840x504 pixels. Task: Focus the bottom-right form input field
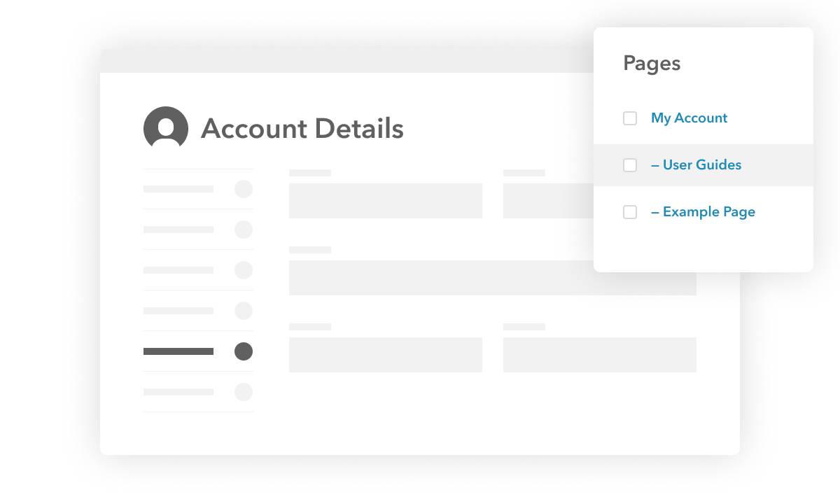(x=600, y=355)
